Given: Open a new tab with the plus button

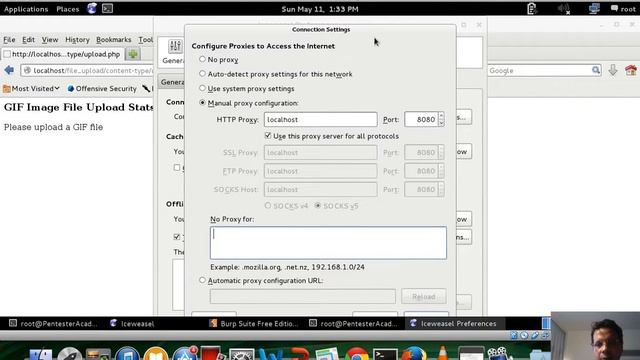Looking at the screenshot, I should 133,54.
